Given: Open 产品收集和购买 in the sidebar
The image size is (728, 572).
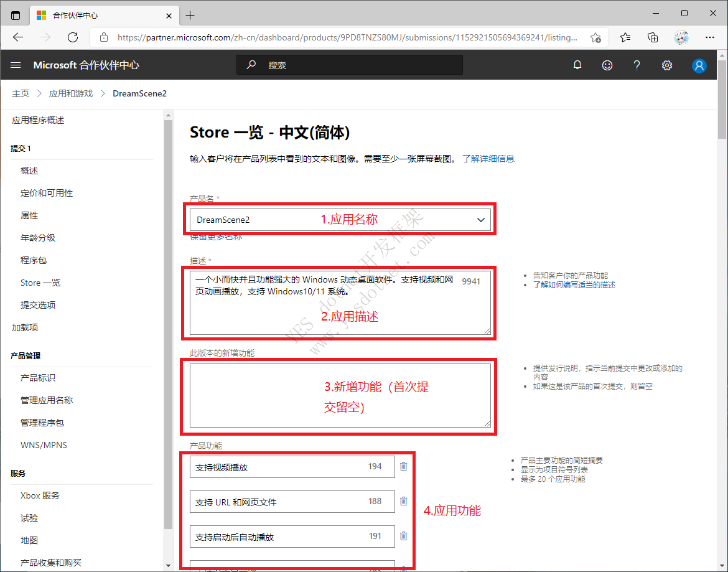Looking at the screenshot, I should (51, 562).
